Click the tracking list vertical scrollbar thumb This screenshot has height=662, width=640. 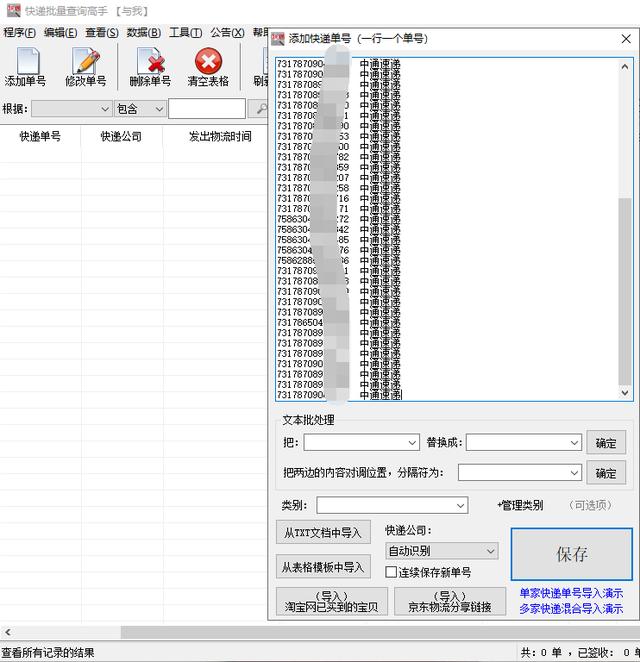coord(625,291)
